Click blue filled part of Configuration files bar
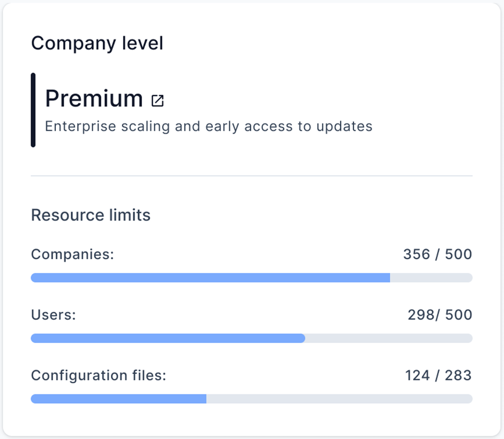Image resolution: width=504 pixels, height=439 pixels. pos(118,399)
